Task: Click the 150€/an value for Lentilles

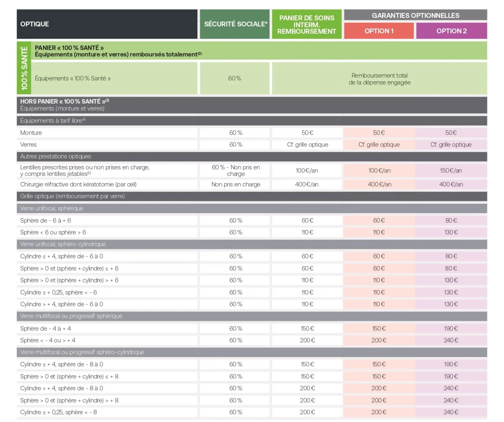Action: tap(451, 171)
